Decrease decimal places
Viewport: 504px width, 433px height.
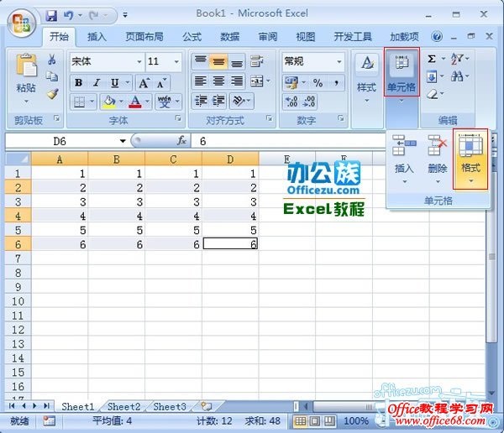(309, 102)
